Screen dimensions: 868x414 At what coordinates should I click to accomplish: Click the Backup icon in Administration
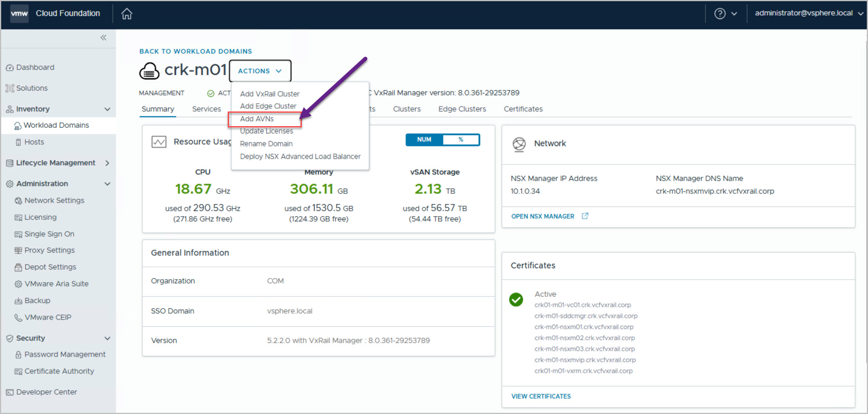tap(18, 301)
